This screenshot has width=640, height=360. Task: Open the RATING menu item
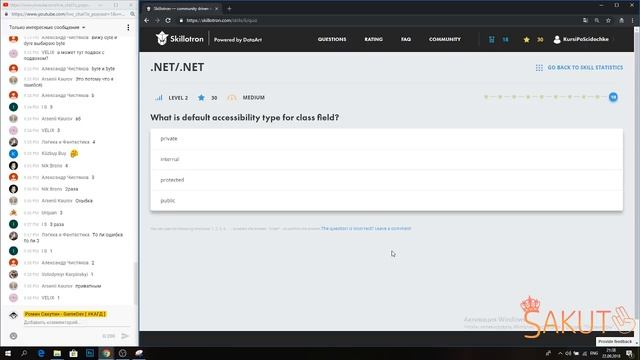(x=373, y=39)
